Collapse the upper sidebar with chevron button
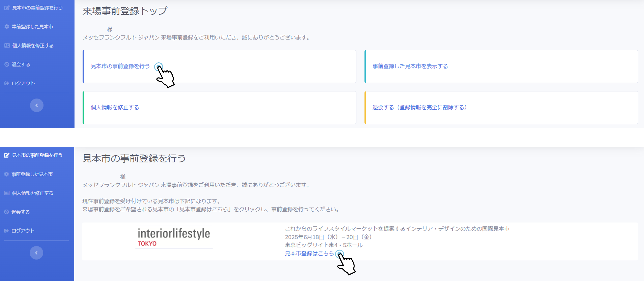This screenshot has width=644, height=281. 36,105
